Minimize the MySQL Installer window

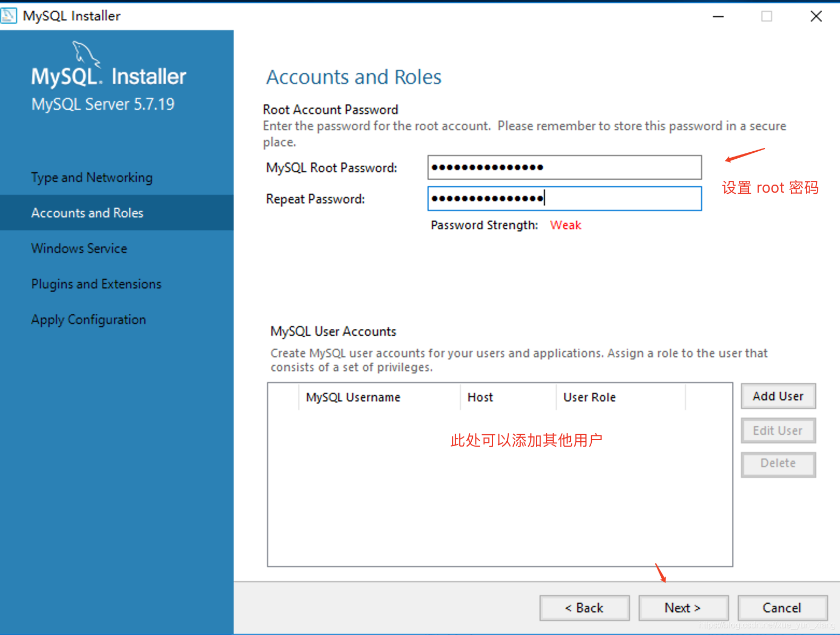(718, 16)
